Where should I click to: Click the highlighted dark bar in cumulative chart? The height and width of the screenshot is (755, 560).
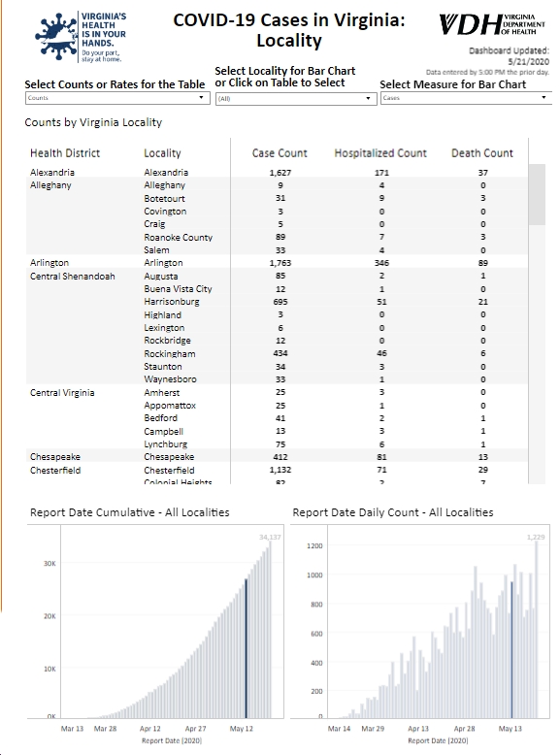pos(247,648)
